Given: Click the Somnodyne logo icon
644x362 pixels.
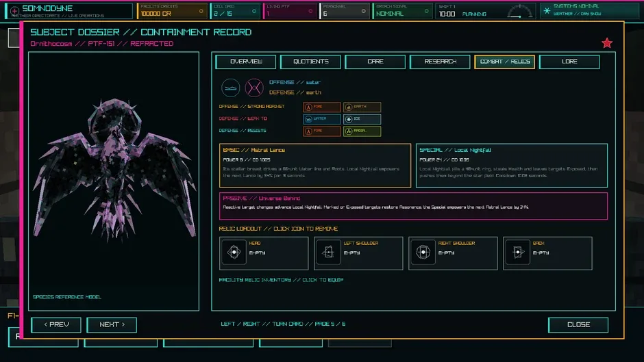Looking at the screenshot, I should point(14,11).
